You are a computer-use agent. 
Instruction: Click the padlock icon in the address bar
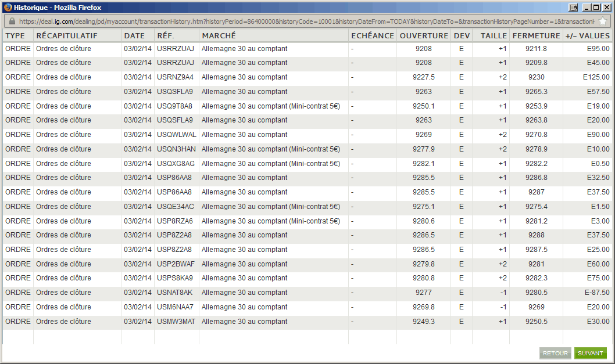[12, 21]
